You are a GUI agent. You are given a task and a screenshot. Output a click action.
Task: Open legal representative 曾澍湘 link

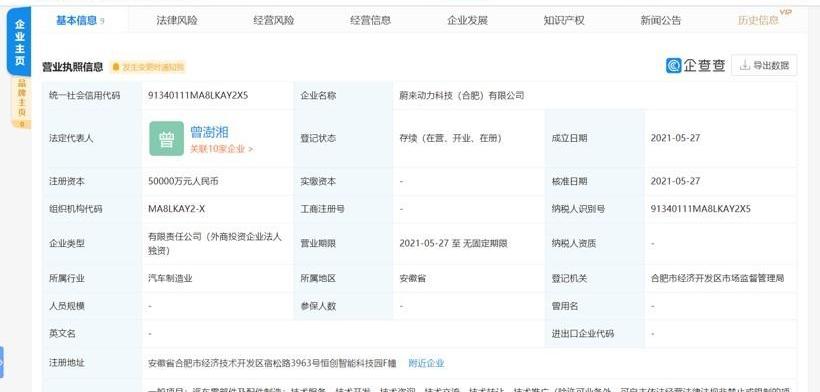coord(209,132)
